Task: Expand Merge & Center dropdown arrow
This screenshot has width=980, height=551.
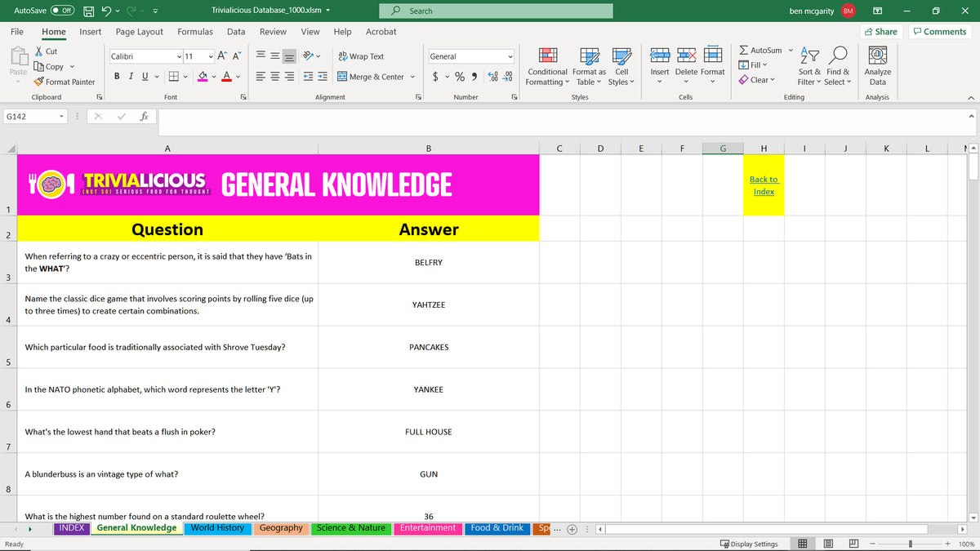Action: [412, 77]
